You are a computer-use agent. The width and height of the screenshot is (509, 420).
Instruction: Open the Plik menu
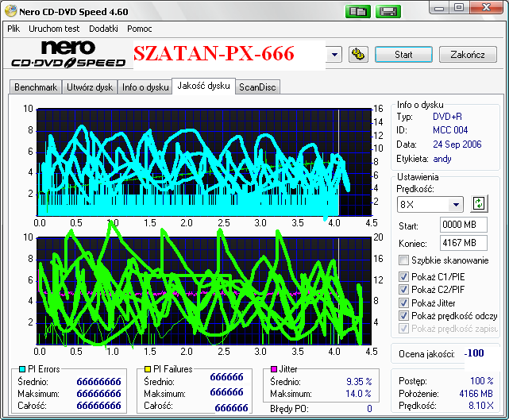click(13, 29)
